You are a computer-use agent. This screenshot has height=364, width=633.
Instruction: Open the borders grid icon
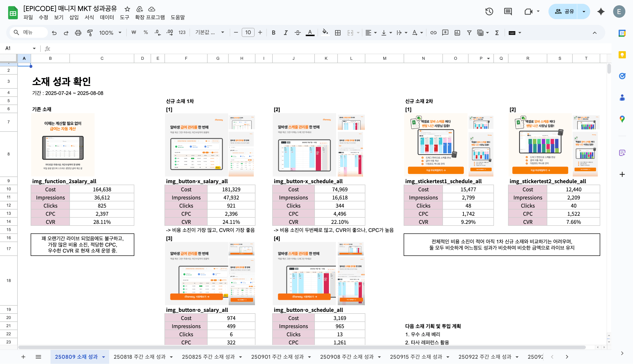(x=338, y=33)
